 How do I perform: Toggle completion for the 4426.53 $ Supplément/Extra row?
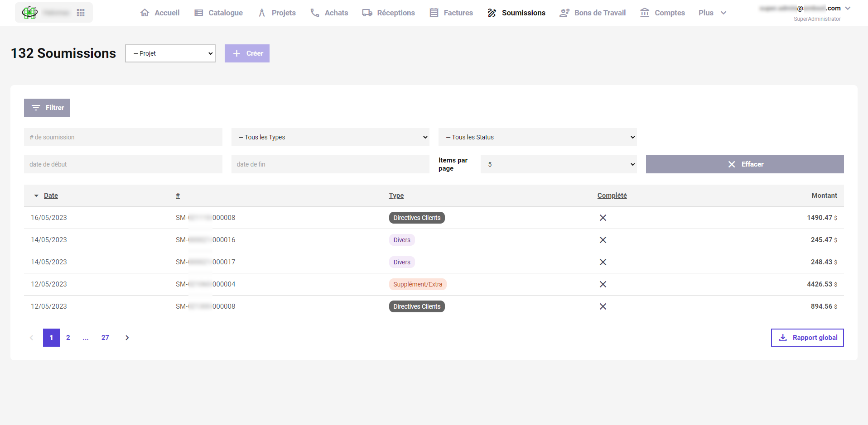(603, 284)
